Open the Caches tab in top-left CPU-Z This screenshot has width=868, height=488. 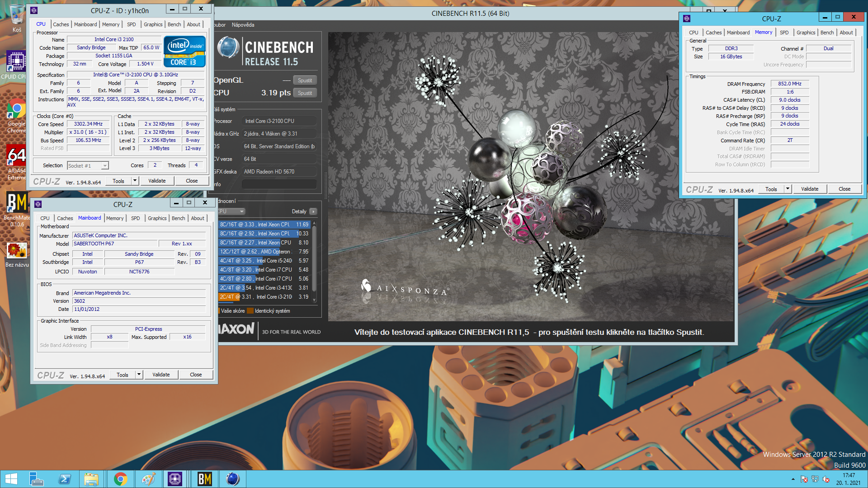[61, 24]
